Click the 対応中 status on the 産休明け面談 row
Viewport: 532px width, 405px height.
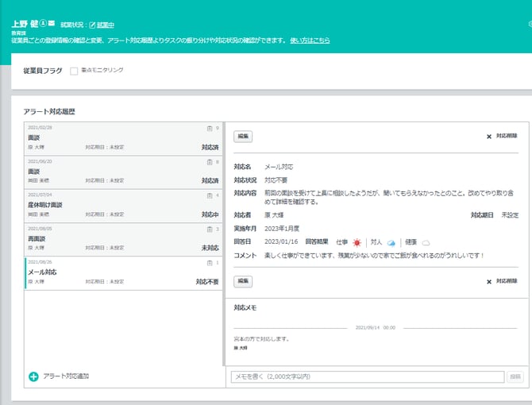tap(210, 214)
